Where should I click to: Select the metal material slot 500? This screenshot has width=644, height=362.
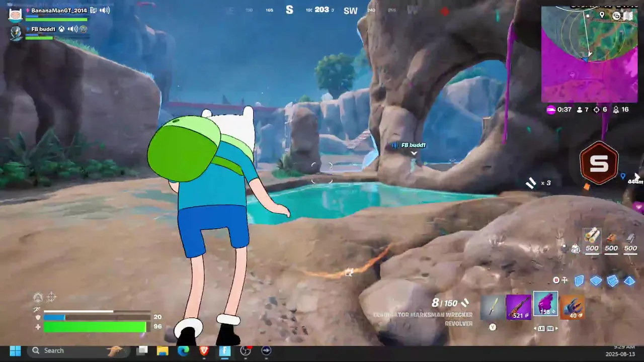tap(630, 242)
